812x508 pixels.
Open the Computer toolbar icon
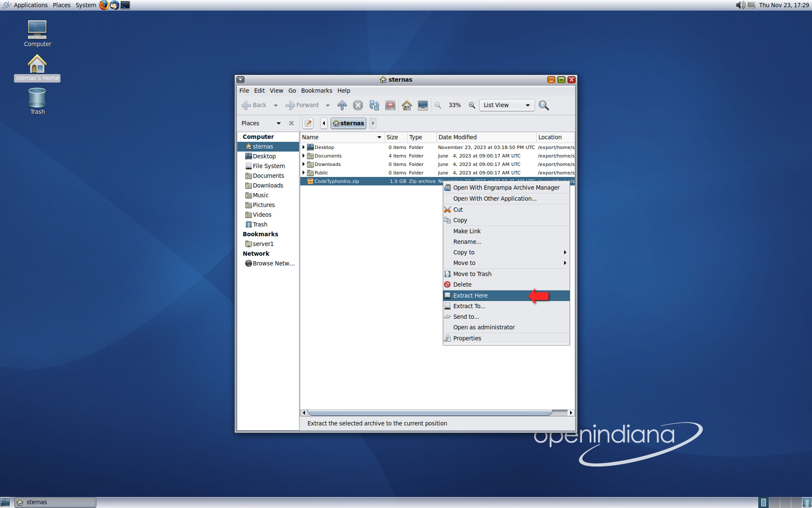[422, 105]
